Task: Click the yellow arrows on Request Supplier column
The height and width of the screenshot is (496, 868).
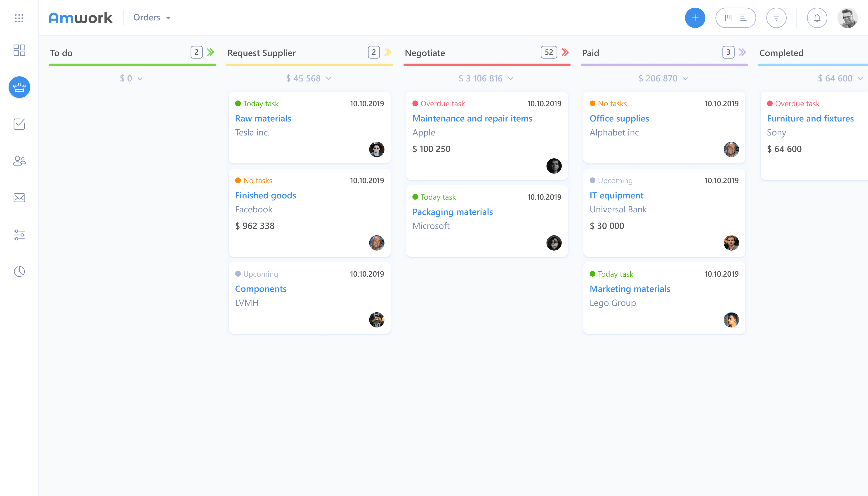Action: click(x=388, y=52)
